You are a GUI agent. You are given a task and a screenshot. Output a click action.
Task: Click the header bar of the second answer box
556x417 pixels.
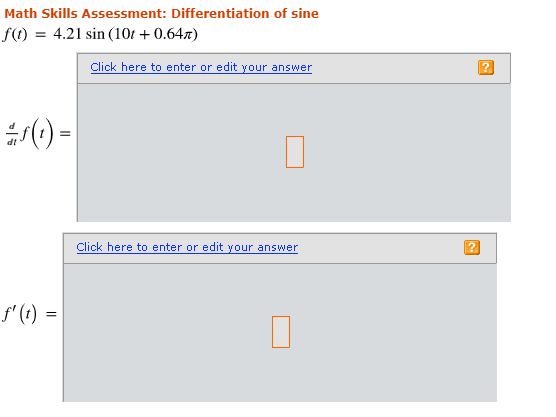280,249
